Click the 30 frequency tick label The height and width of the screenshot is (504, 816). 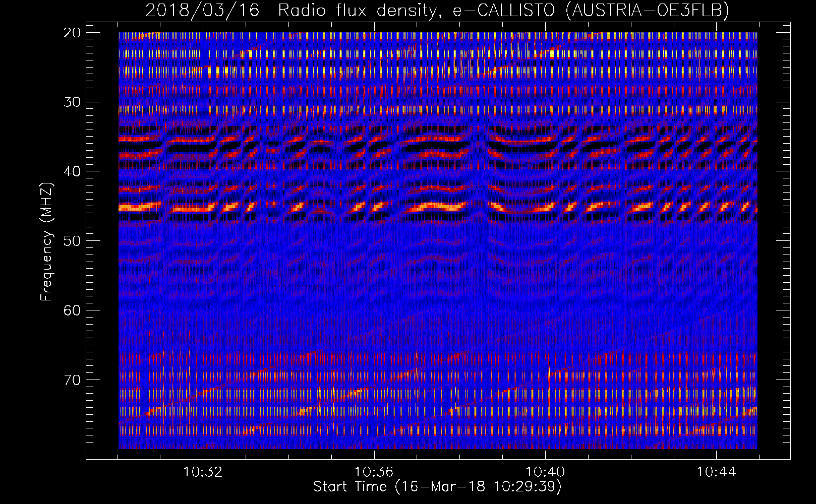[x=73, y=102]
